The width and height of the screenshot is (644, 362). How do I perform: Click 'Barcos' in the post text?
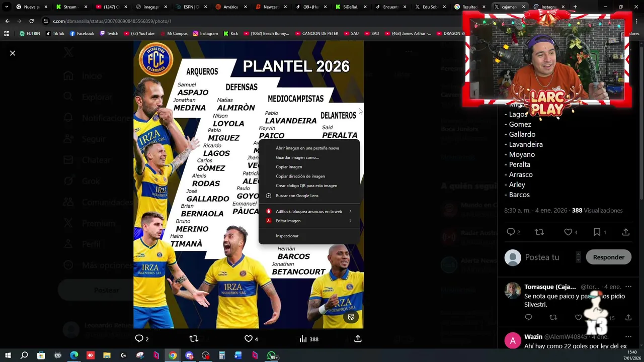coord(519,195)
